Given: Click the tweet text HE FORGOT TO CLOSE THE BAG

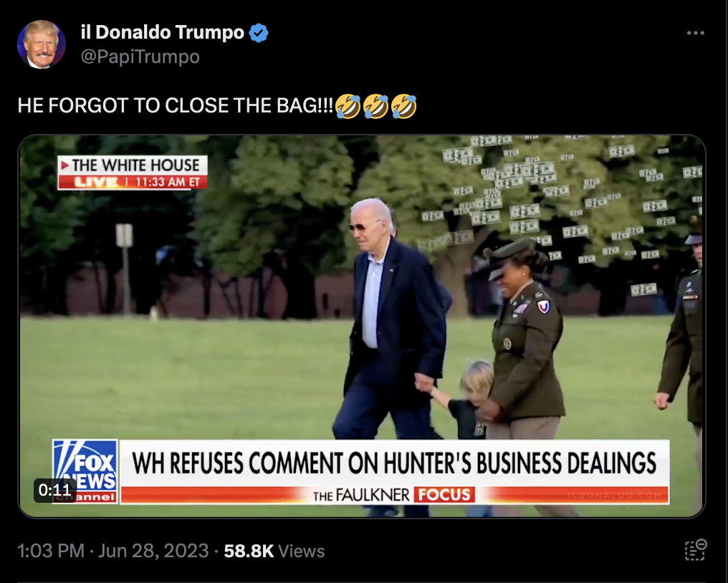Looking at the screenshot, I should (176, 106).
